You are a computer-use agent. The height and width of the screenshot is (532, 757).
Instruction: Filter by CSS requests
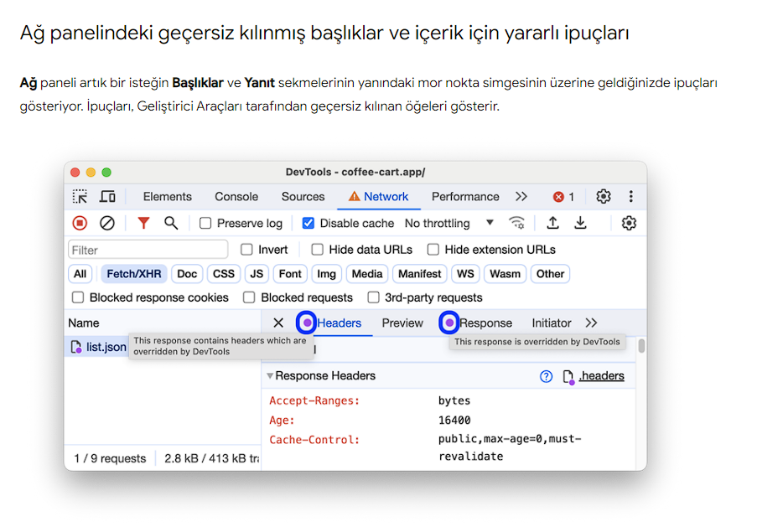pyautogui.click(x=224, y=274)
